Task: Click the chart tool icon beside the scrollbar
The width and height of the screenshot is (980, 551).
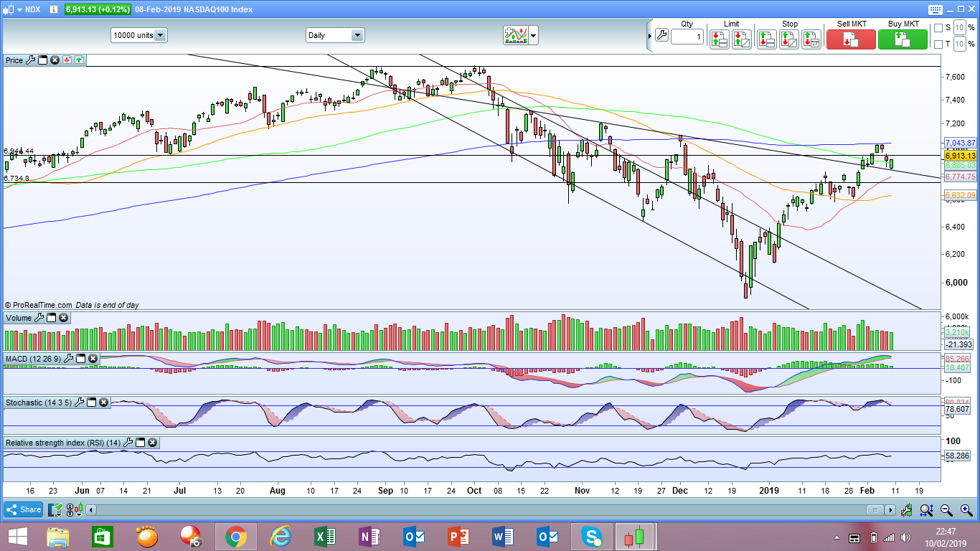Action: (x=908, y=510)
